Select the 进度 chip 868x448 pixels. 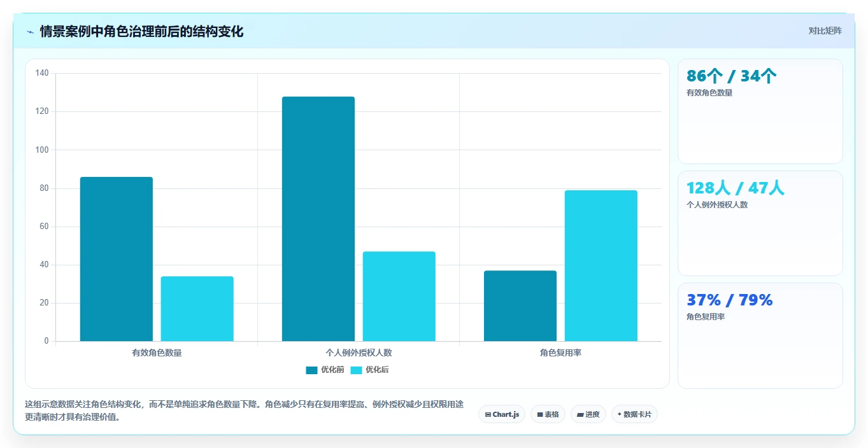click(588, 414)
